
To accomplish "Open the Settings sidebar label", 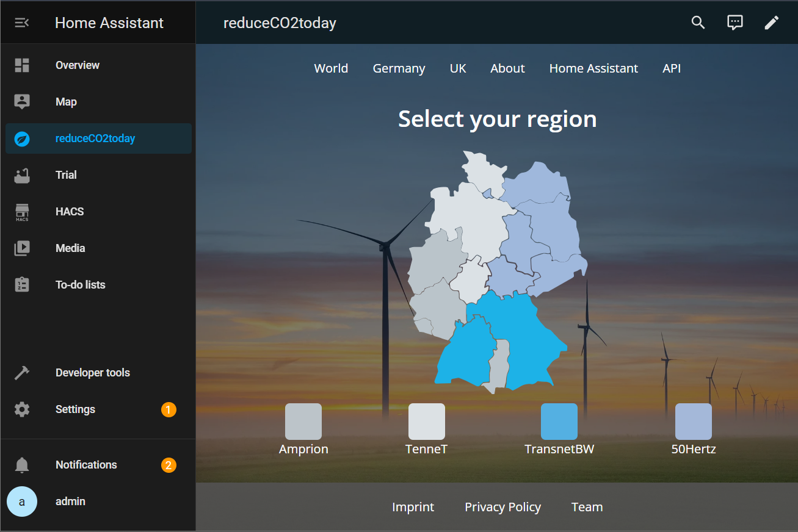I will tap(75, 409).
